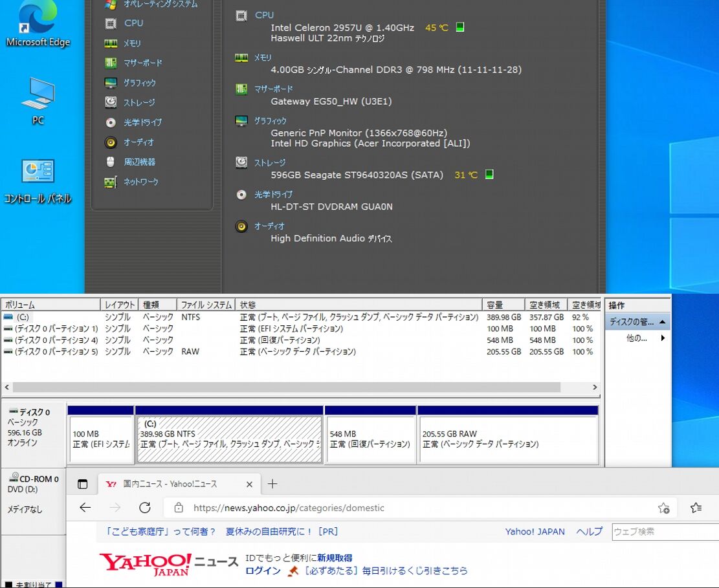Click the 周辺機器 mouse icon in sidebar
This screenshot has width=719, height=588.
tap(111, 162)
